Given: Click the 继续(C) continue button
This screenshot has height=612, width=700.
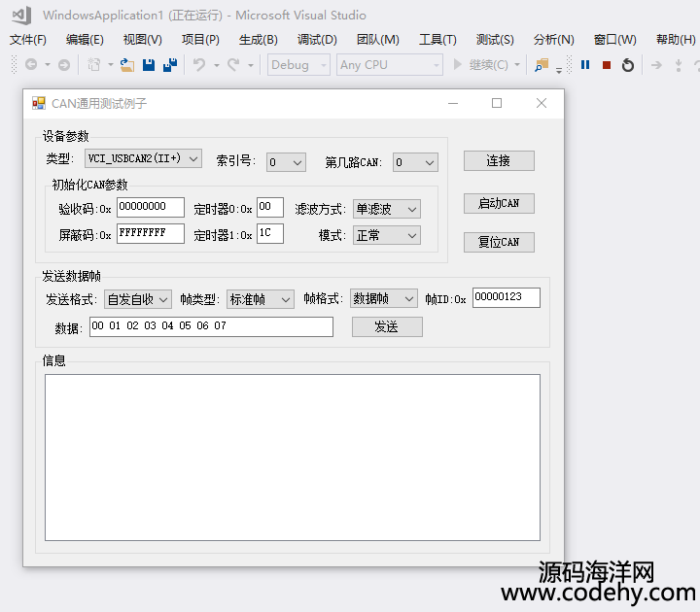Looking at the screenshot, I should tap(488, 65).
